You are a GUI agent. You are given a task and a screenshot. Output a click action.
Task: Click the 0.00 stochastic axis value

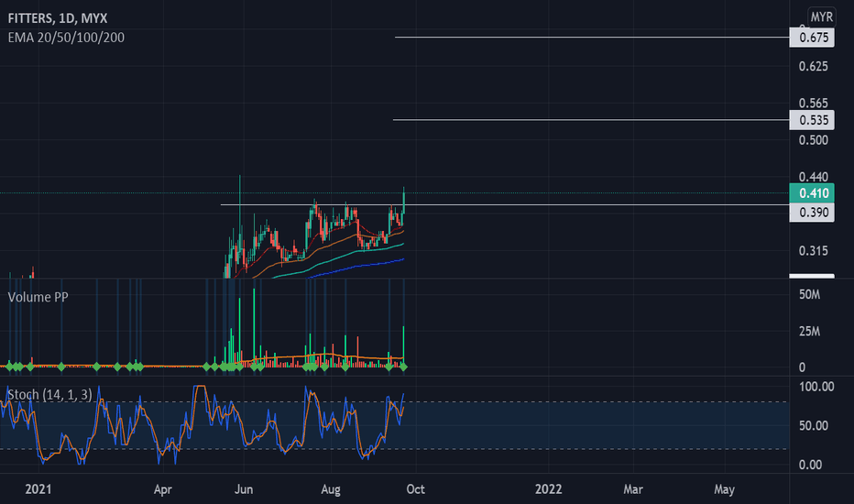pos(810,465)
